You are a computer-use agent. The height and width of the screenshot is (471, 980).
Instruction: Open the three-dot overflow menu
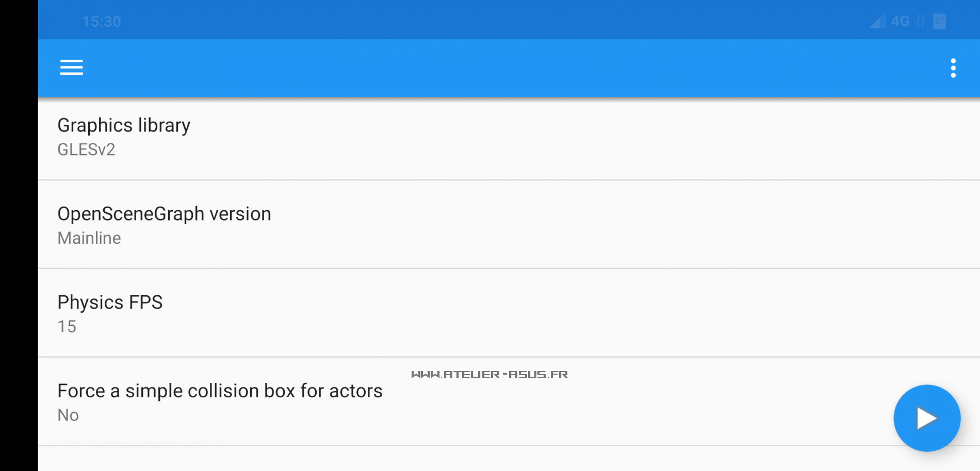953,68
